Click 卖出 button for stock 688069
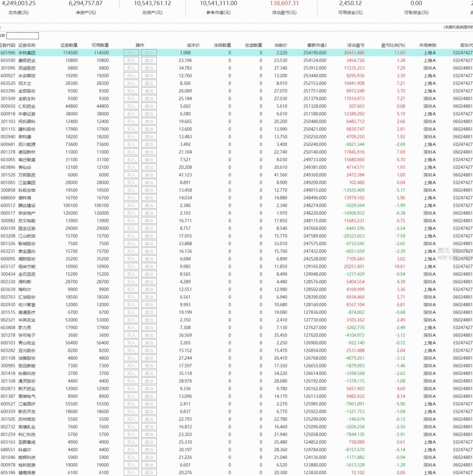 [149, 198]
